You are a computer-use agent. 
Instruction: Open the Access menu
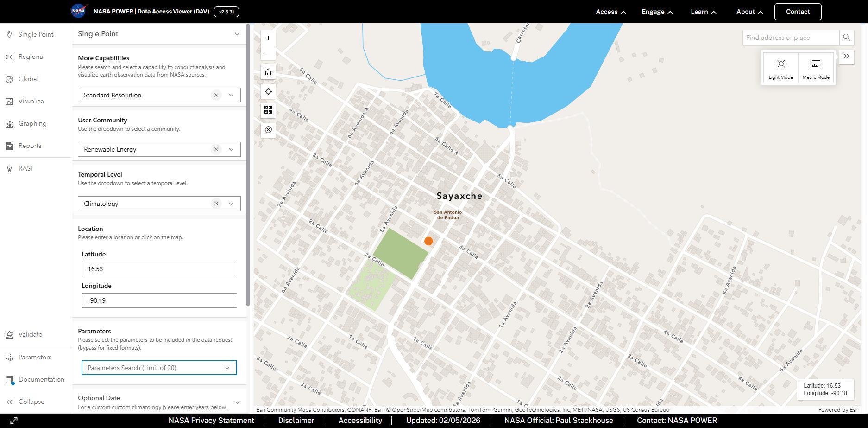(611, 12)
